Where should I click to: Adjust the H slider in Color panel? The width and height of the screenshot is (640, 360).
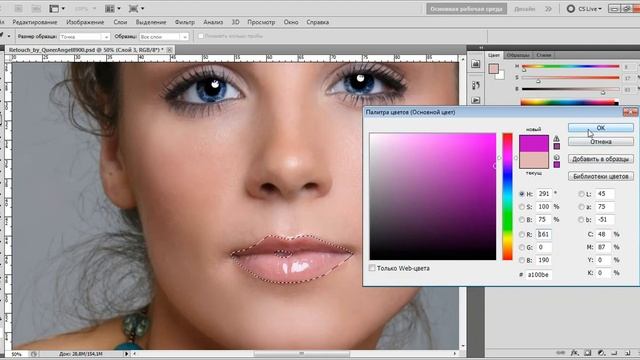click(570, 67)
